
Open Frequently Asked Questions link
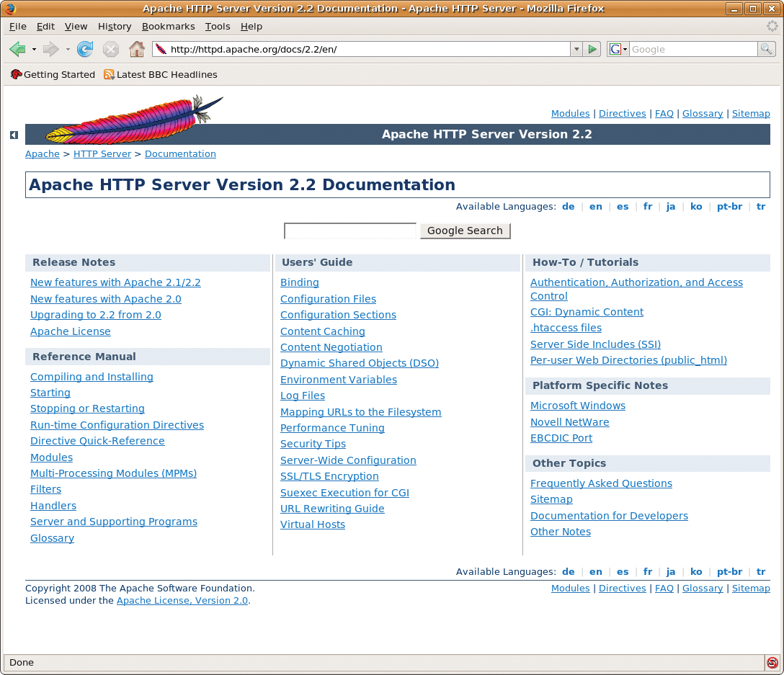tap(601, 483)
